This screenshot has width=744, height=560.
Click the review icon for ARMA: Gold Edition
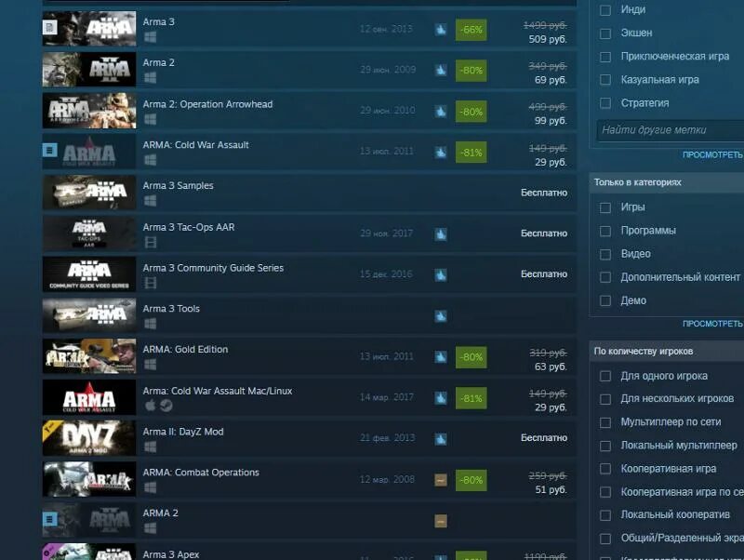pos(440,357)
